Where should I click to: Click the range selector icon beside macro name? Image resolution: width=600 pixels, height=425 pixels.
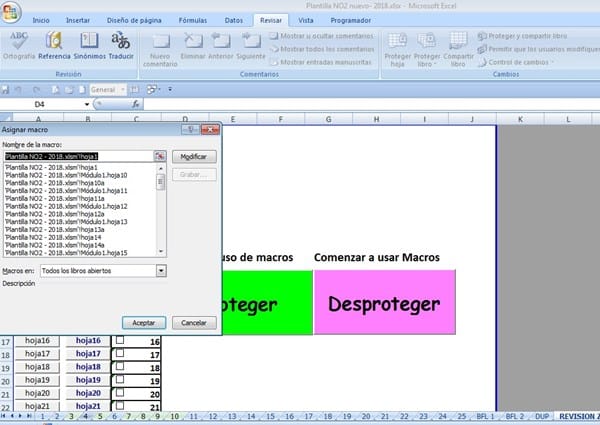pyautogui.click(x=160, y=156)
